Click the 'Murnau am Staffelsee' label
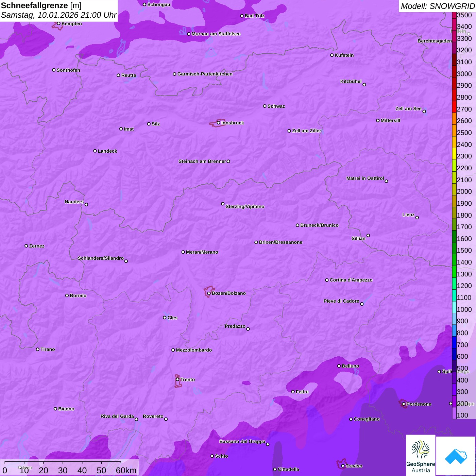 tap(216, 34)
